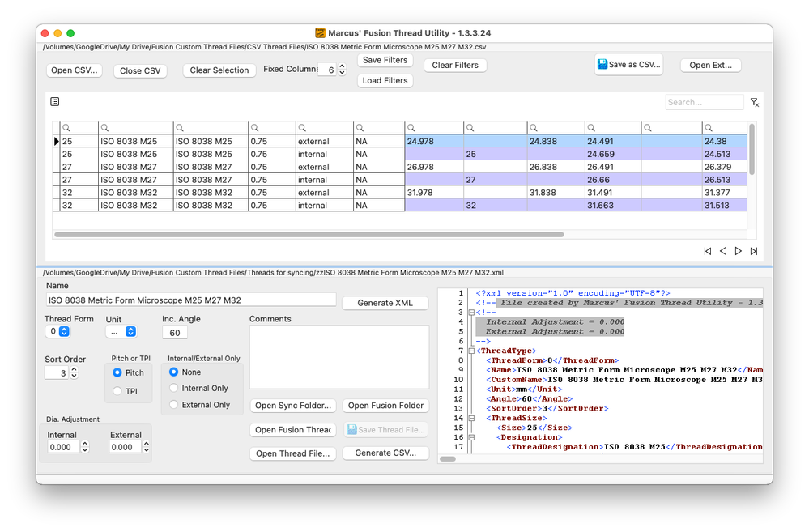
Task: Click Generate XML button
Action: coord(385,303)
